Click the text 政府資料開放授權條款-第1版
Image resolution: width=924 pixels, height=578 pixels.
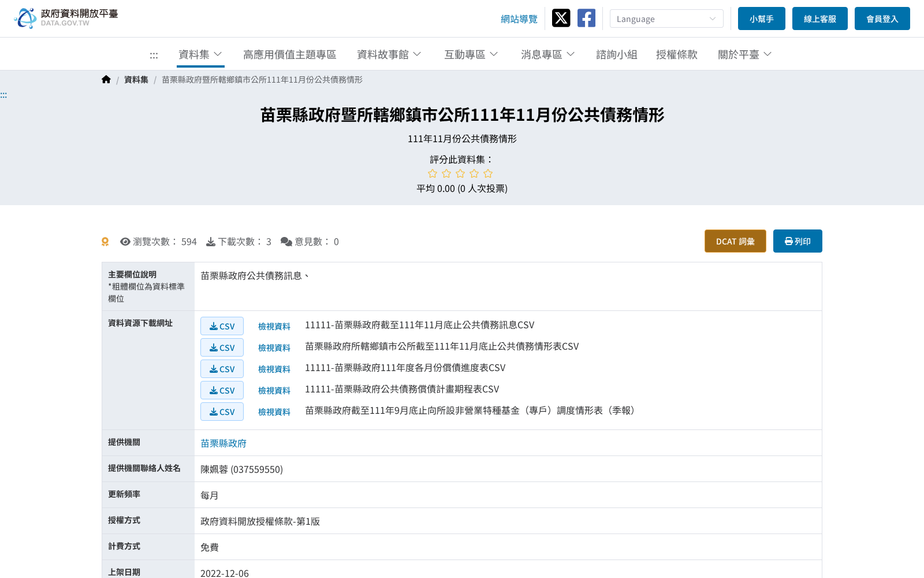260,521
